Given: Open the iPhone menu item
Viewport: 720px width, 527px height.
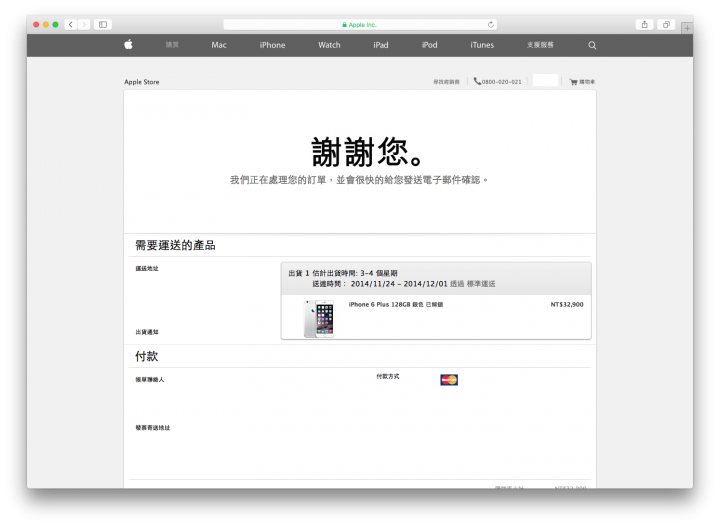Looking at the screenshot, I should (x=272, y=45).
